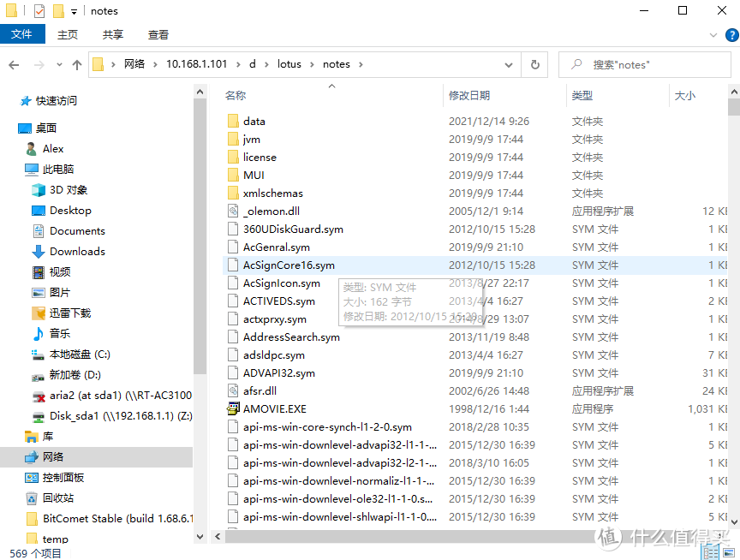Open the address bar history dropdown arrow
Image resolution: width=740 pixels, height=560 pixels.
508,64
